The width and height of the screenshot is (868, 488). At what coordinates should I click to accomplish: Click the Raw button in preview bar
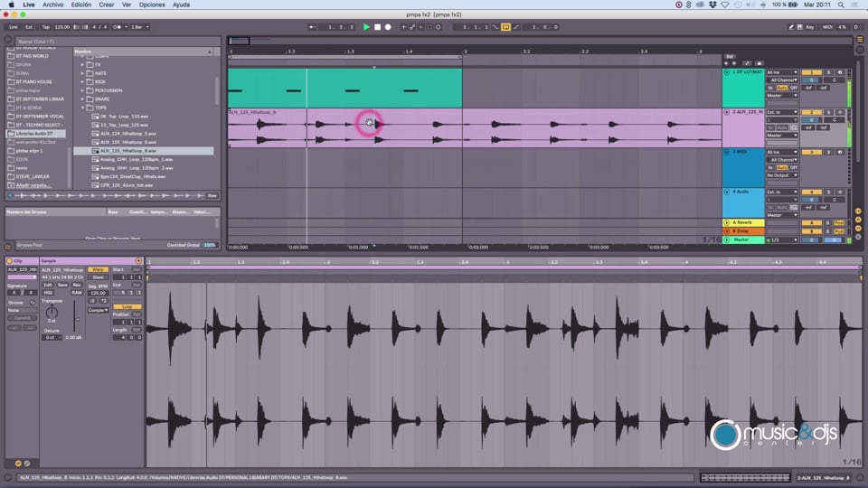point(212,195)
